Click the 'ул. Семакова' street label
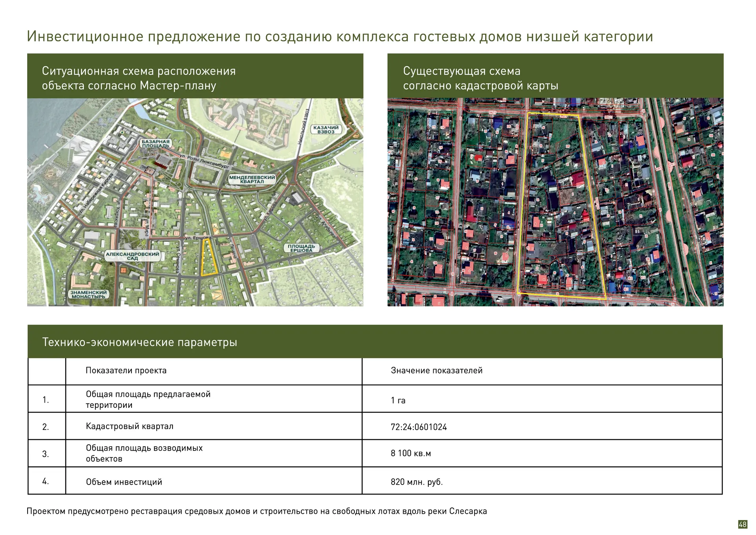Viewport: 756px width, 535px height. pos(178,260)
